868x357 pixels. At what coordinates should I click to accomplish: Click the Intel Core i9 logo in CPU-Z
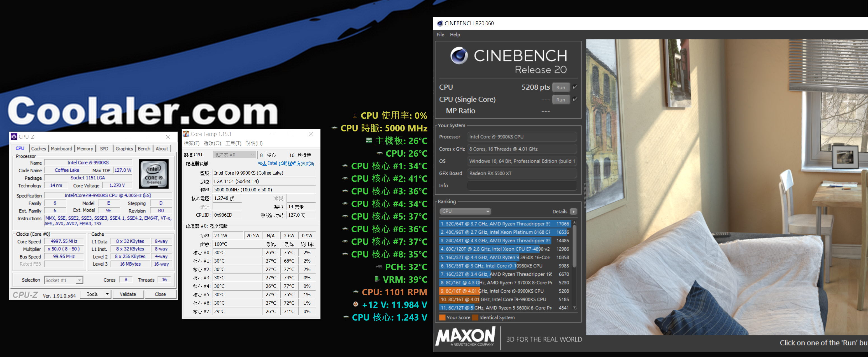pos(154,174)
